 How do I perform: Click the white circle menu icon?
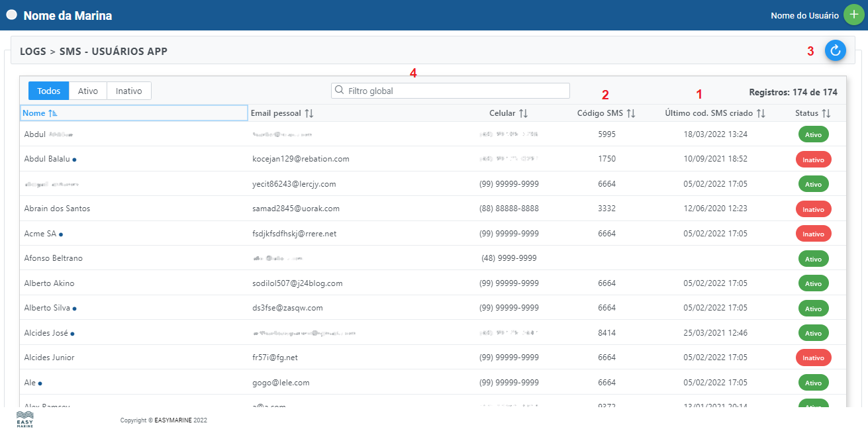tap(11, 15)
